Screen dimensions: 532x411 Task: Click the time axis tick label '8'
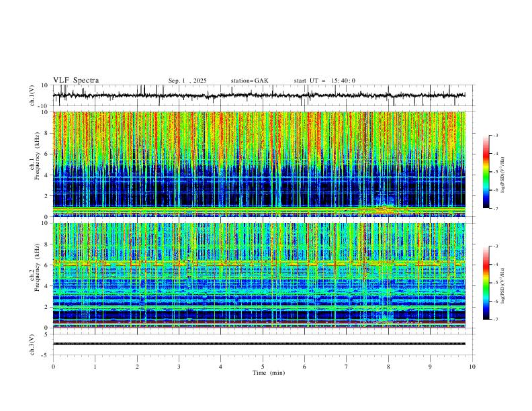click(x=388, y=367)
